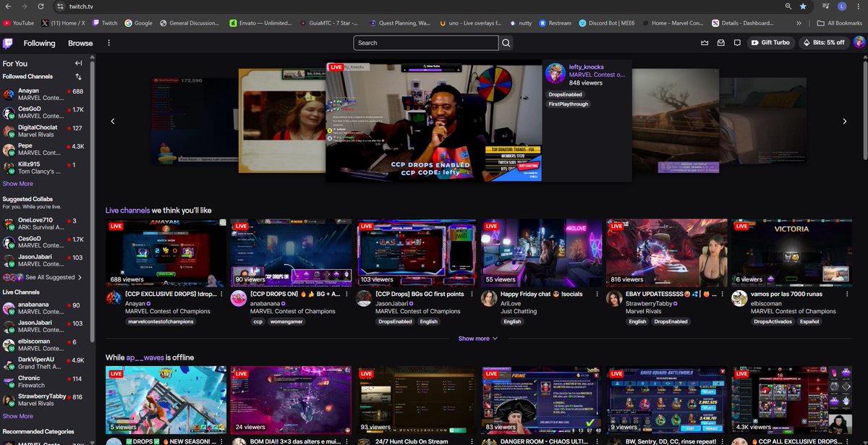Viewport: 868px width, 445px height.
Task: Expand Show more live channels
Action: point(478,339)
